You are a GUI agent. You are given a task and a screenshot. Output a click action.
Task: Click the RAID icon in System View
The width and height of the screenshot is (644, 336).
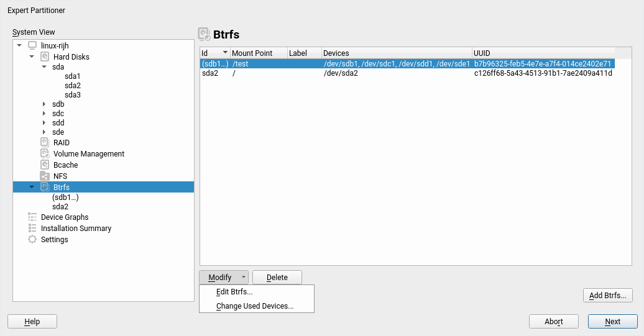pos(45,142)
